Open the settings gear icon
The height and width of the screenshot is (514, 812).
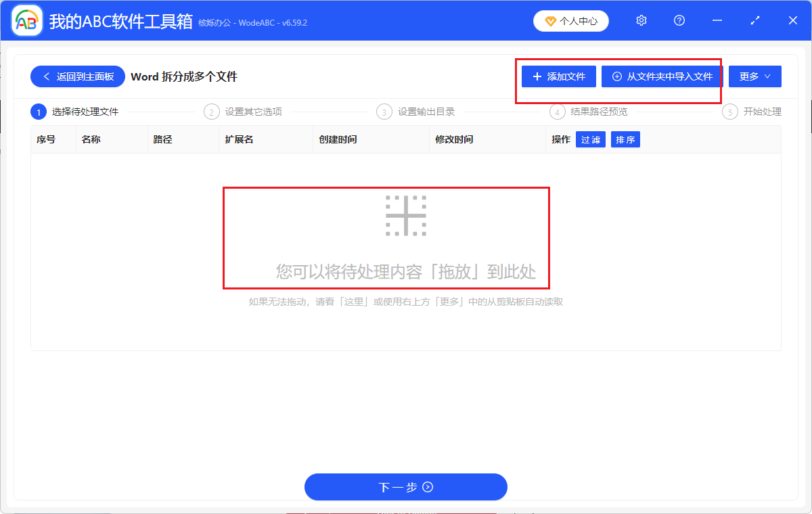[x=641, y=20]
